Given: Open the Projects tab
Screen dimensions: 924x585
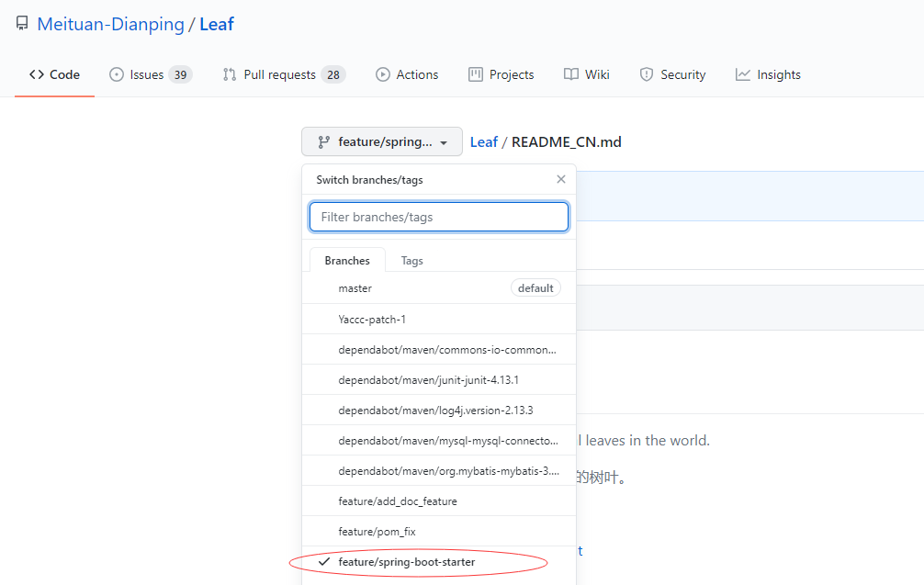Looking at the screenshot, I should coord(501,74).
